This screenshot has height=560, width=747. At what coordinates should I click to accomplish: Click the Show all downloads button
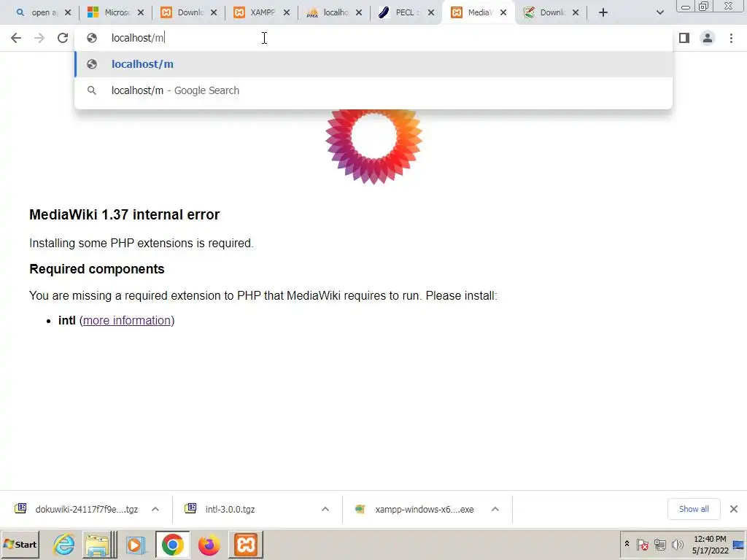pos(694,509)
